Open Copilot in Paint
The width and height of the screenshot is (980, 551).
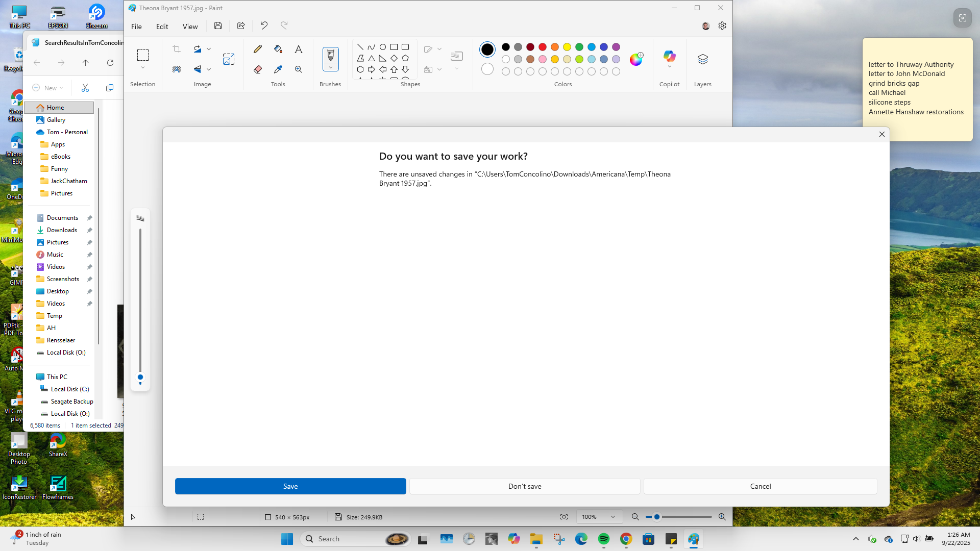(669, 57)
